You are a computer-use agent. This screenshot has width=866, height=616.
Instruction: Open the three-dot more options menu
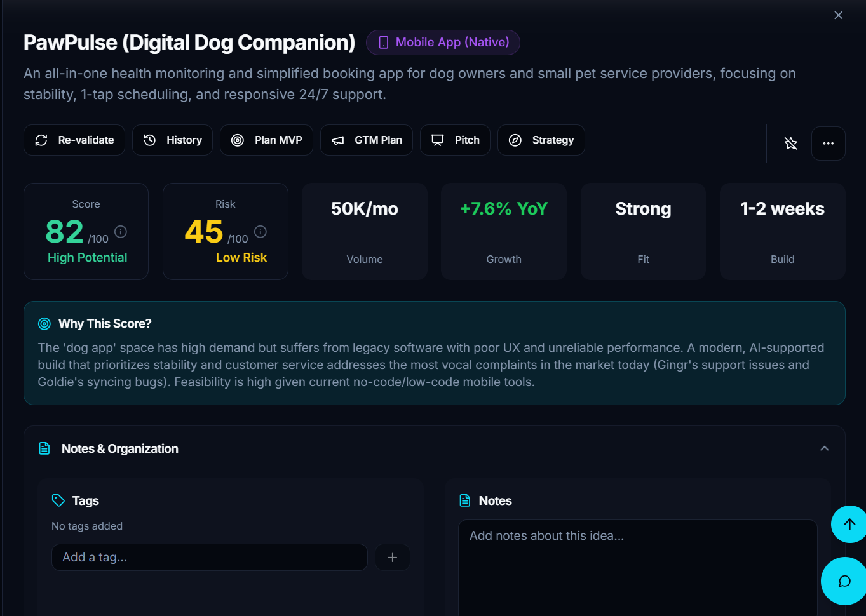click(828, 144)
